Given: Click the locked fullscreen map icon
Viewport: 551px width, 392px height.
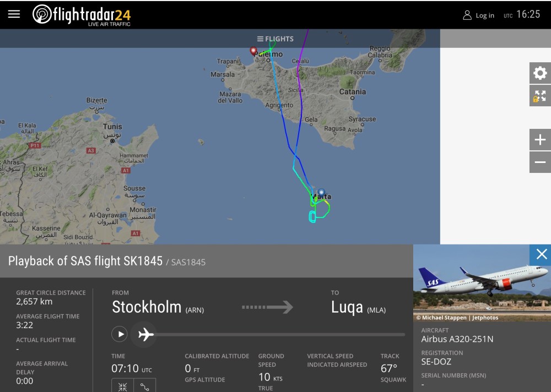Looking at the screenshot, I should (540, 96).
